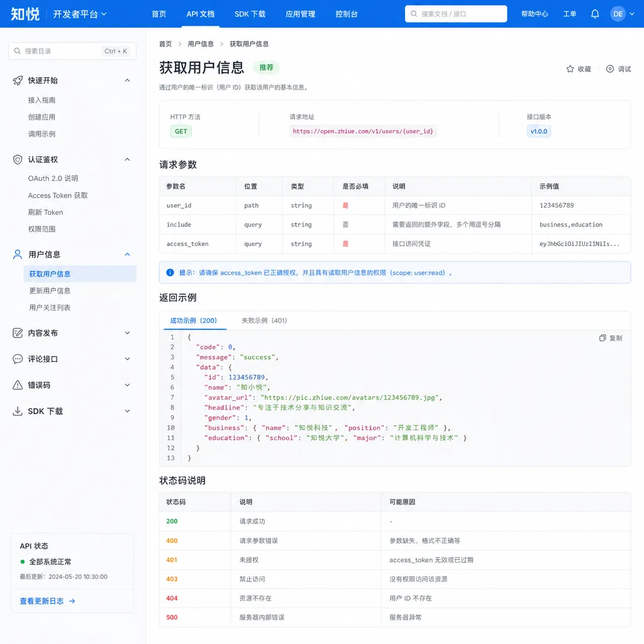Open 接入指南 in sidebar
This screenshot has width=644, height=644.
click(42, 100)
